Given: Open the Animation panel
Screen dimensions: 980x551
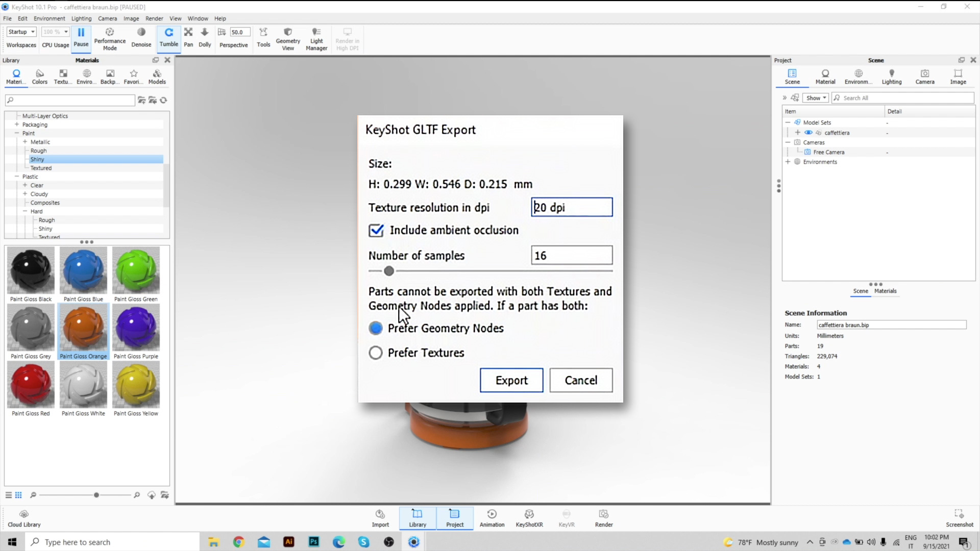Looking at the screenshot, I should point(492,518).
